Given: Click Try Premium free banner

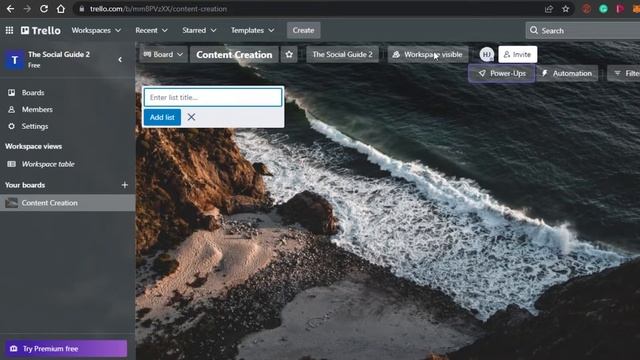Looking at the screenshot, I should tap(66, 349).
